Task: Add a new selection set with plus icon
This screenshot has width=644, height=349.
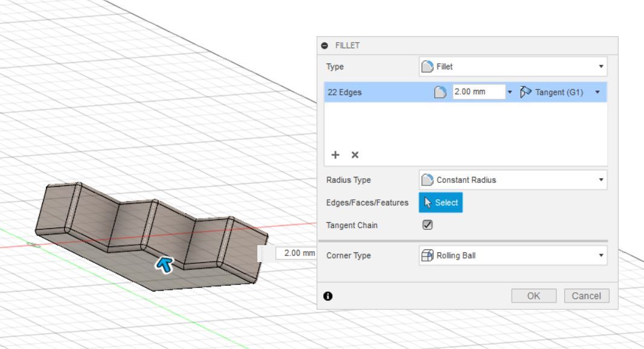Action: 335,155
